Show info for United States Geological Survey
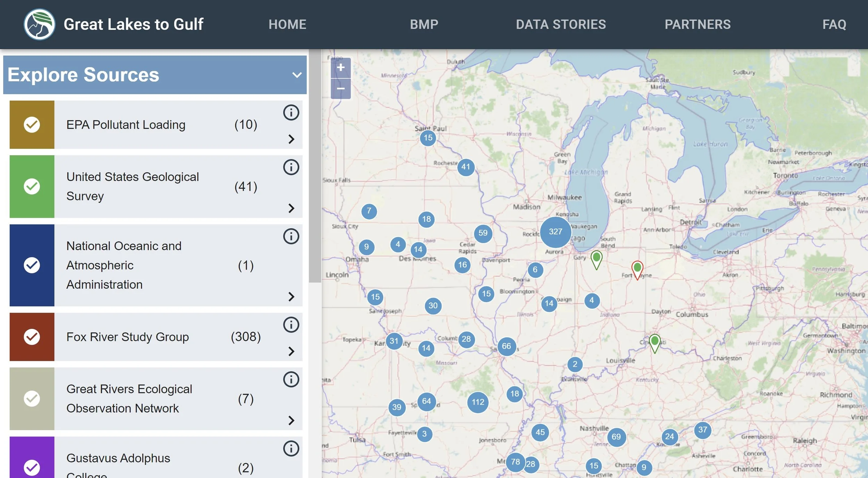 tap(291, 167)
